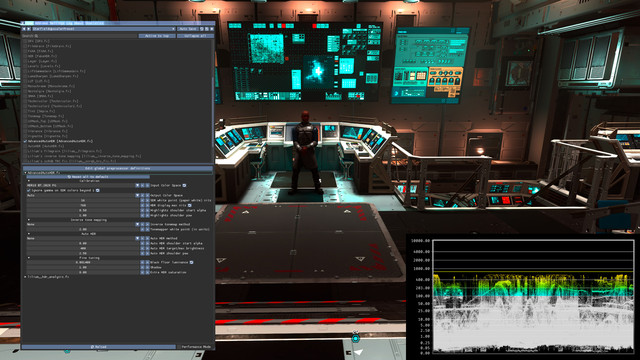
Task: Click reset icon next to Input Color Space
Action: (x=184, y=185)
